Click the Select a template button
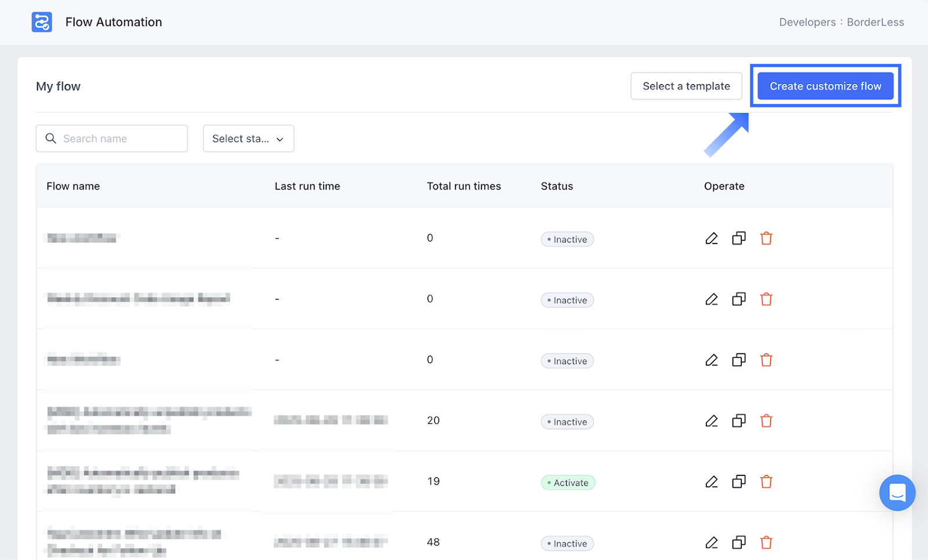 686,86
